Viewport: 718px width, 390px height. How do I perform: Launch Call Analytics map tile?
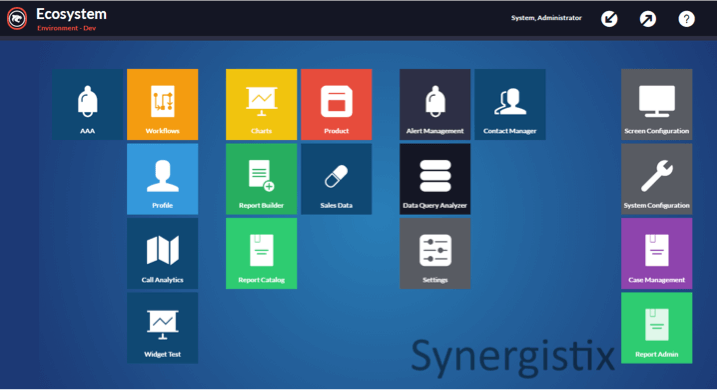pyautogui.click(x=163, y=254)
